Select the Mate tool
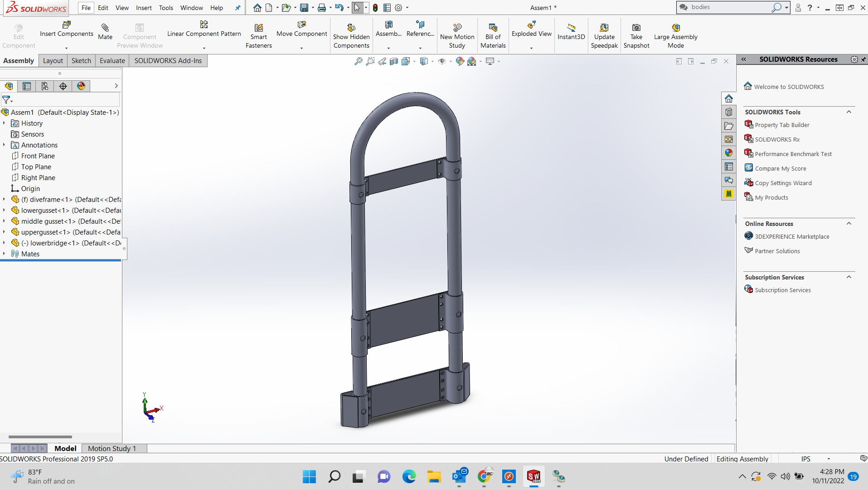The height and width of the screenshot is (490, 868). (x=105, y=32)
